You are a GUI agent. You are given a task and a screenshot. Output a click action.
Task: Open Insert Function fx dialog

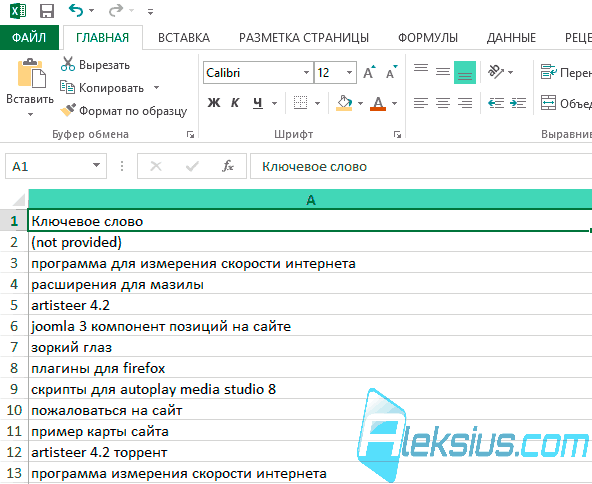coord(228,166)
